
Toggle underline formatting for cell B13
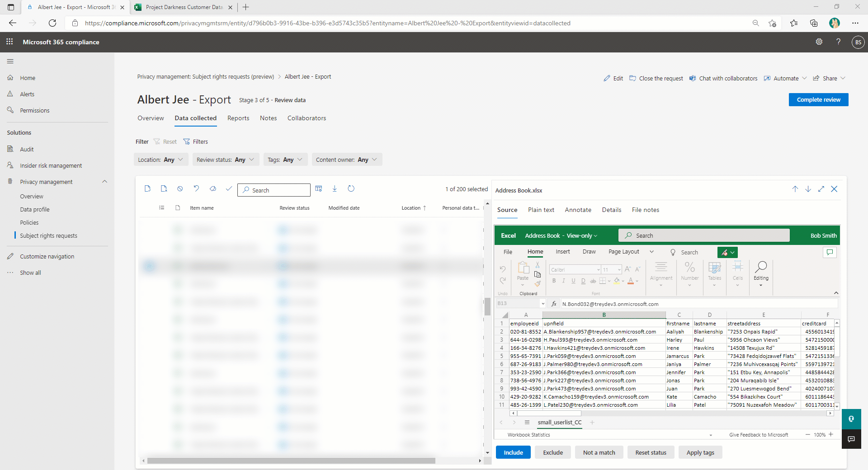coord(573,281)
